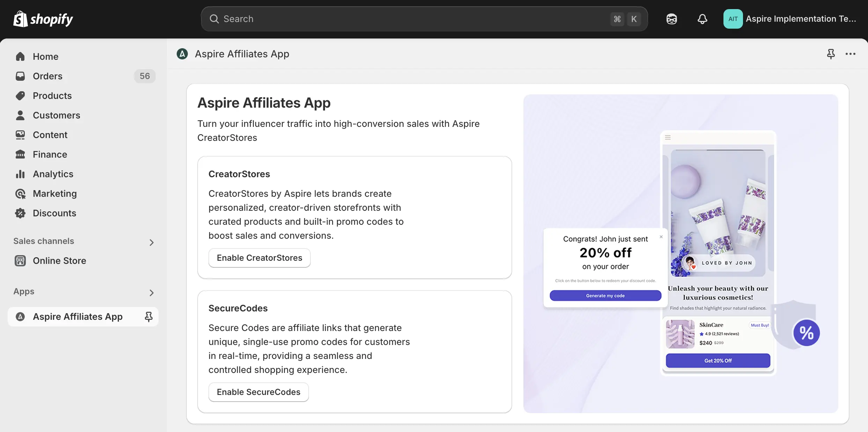The width and height of the screenshot is (868, 432).
Task: Click Enable SecureCodes button
Action: (x=258, y=392)
